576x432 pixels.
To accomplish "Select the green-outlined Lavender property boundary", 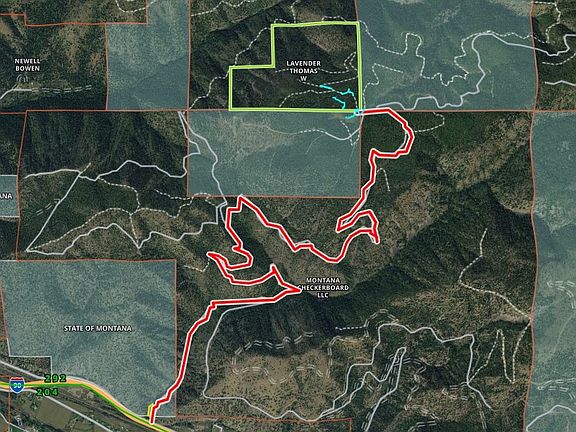I will click(295, 66).
